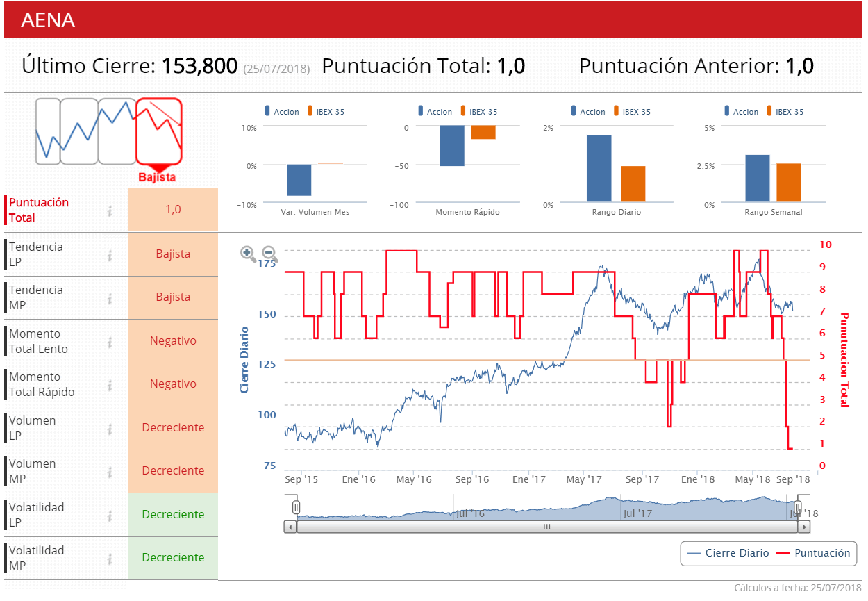Toggle Puntuación series in chart legend
This screenshot has width=868, height=601.
(x=813, y=553)
